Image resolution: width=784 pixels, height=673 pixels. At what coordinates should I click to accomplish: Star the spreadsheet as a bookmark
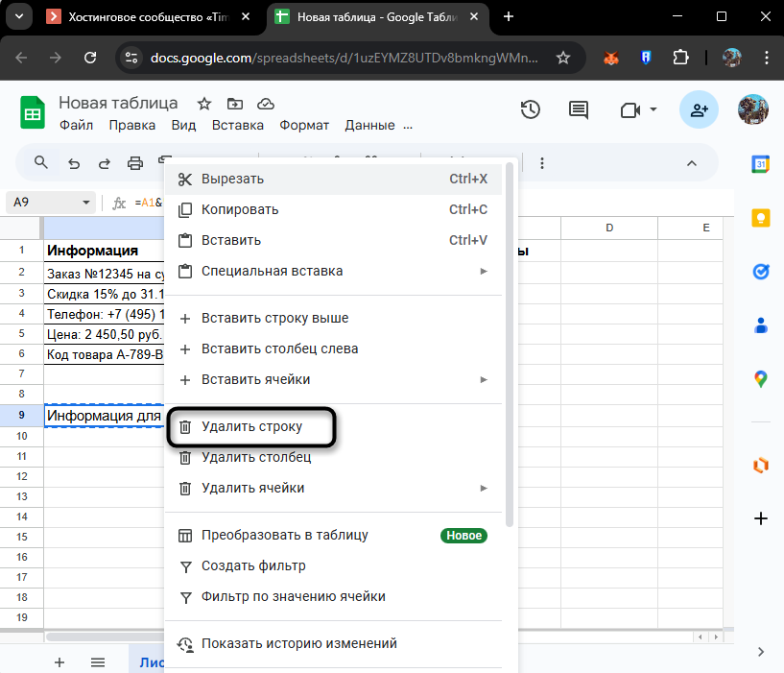206,103
